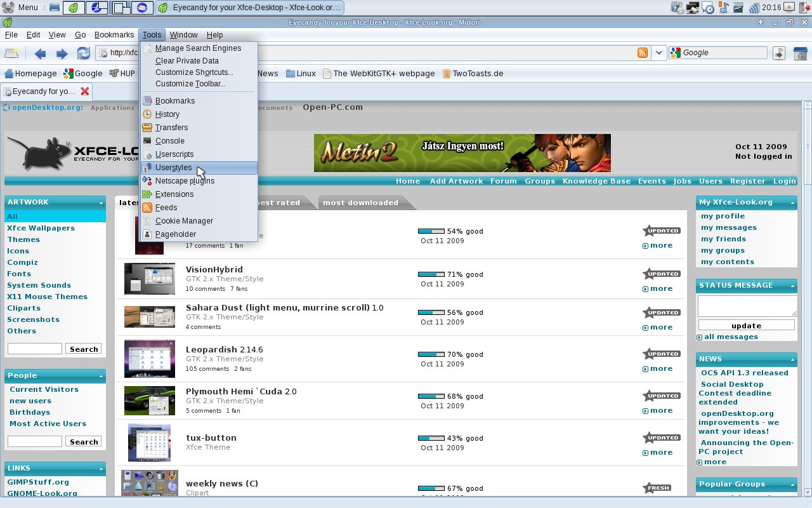This screenshot has width=812, height=508.
Task: Open Userscripts from Tools menu
Action: 199,154
